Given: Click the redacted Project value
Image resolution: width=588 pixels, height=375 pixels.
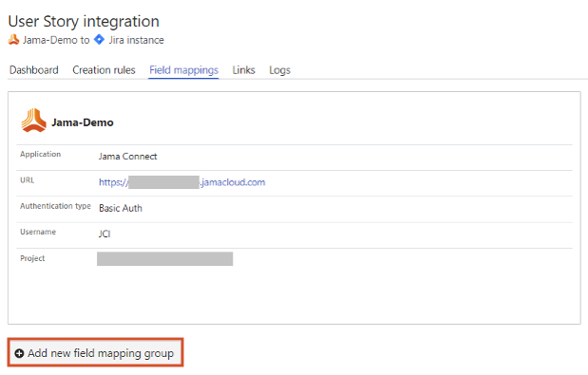Looking at the screenshot, I should coord(164,259).
